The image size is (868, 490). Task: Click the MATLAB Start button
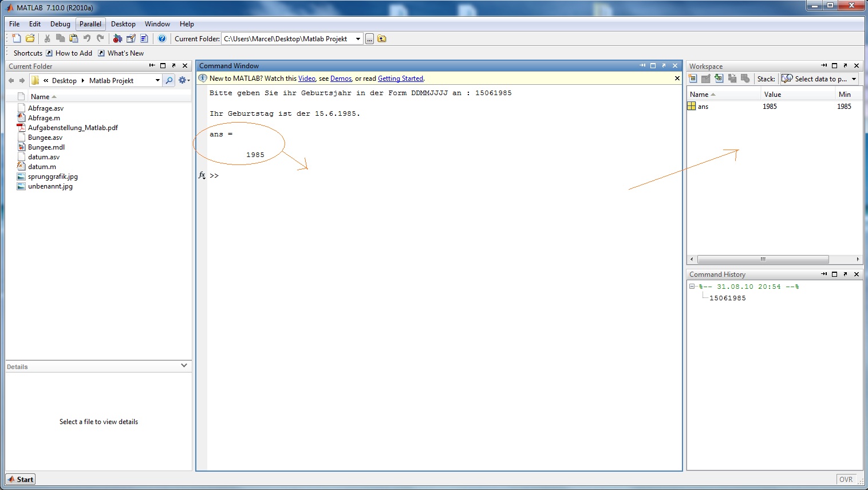click(x=21, y=479)
